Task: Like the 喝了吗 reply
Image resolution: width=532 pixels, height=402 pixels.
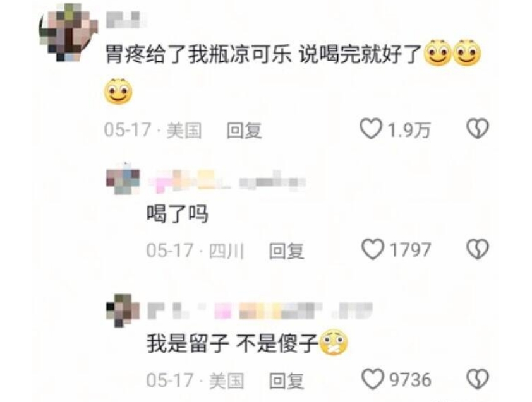Action: pos(373,249)
